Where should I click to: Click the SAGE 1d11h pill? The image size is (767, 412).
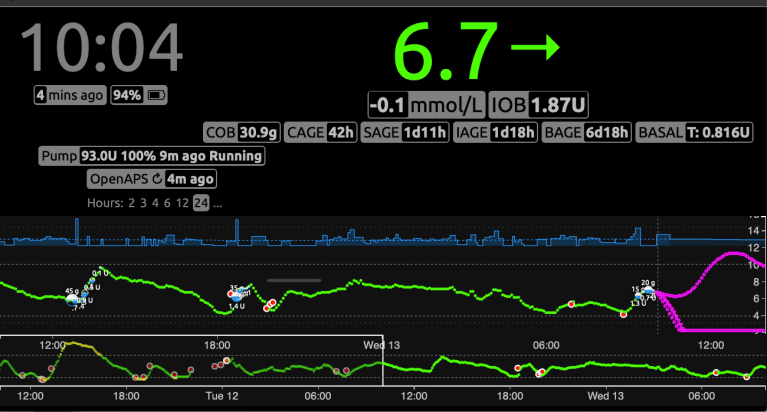pos(405,133)
